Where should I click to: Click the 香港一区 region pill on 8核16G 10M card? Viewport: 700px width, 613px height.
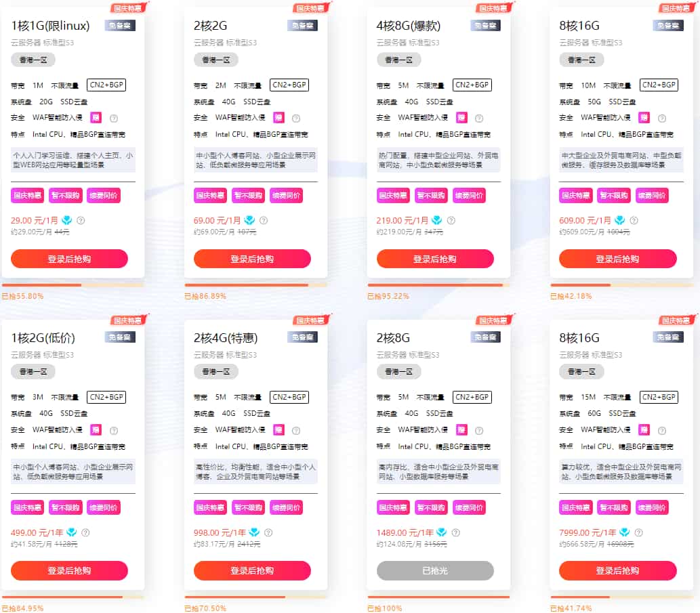(x=581, y=60)
